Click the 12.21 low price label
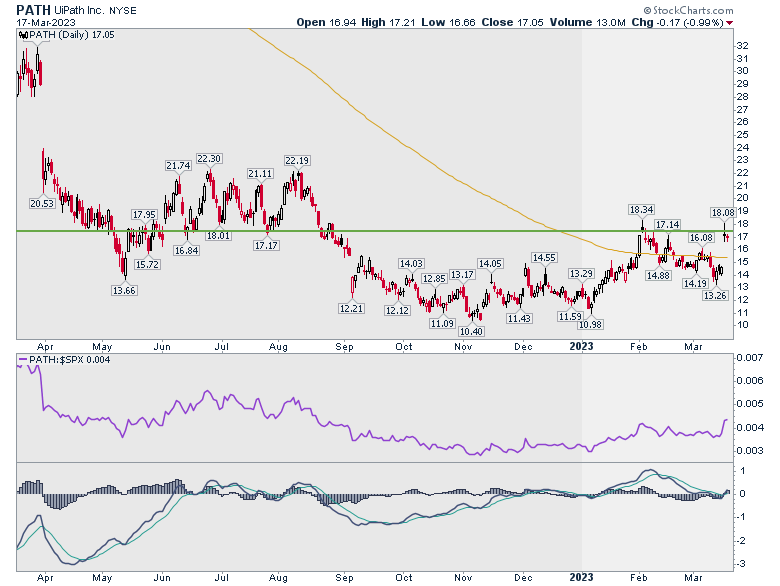Image resolution: width=780 pixels, height=586 pixels. [x=351, y=309]
